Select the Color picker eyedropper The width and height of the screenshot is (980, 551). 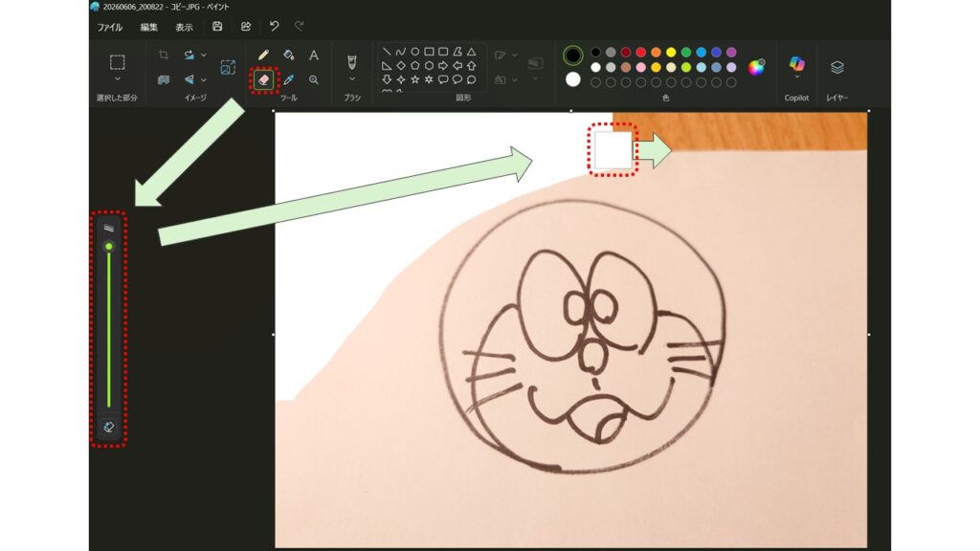pyautogui.click(x=288, y=80)
